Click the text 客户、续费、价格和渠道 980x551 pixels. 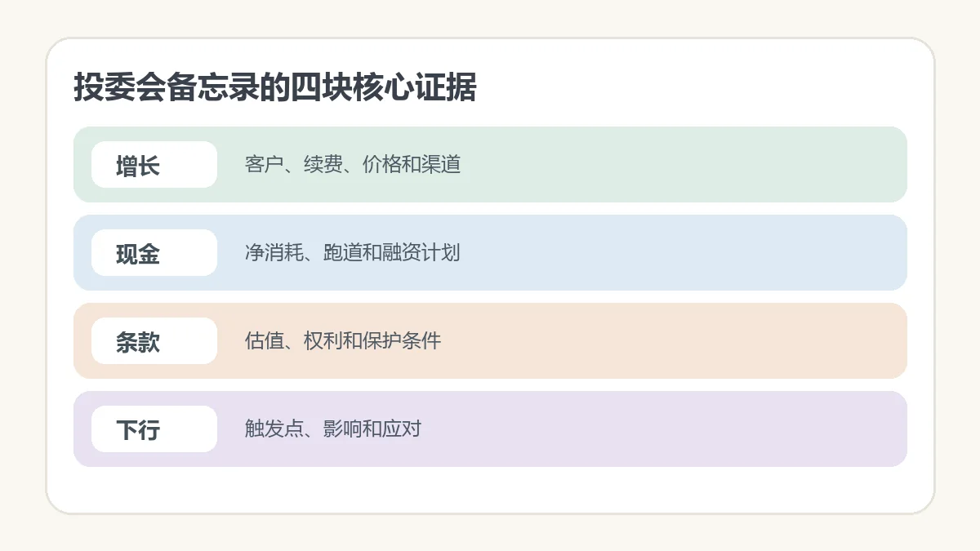tap(353, 165)
